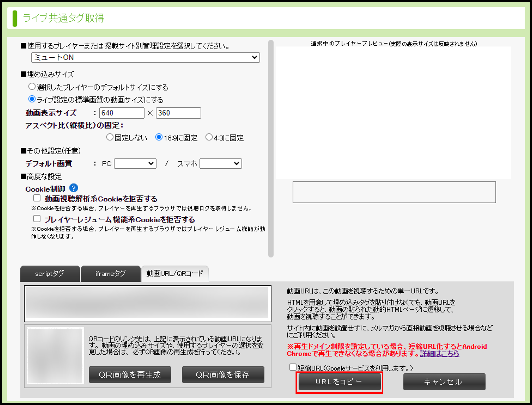Click the video width field showing 640

[x=122, y=113]
